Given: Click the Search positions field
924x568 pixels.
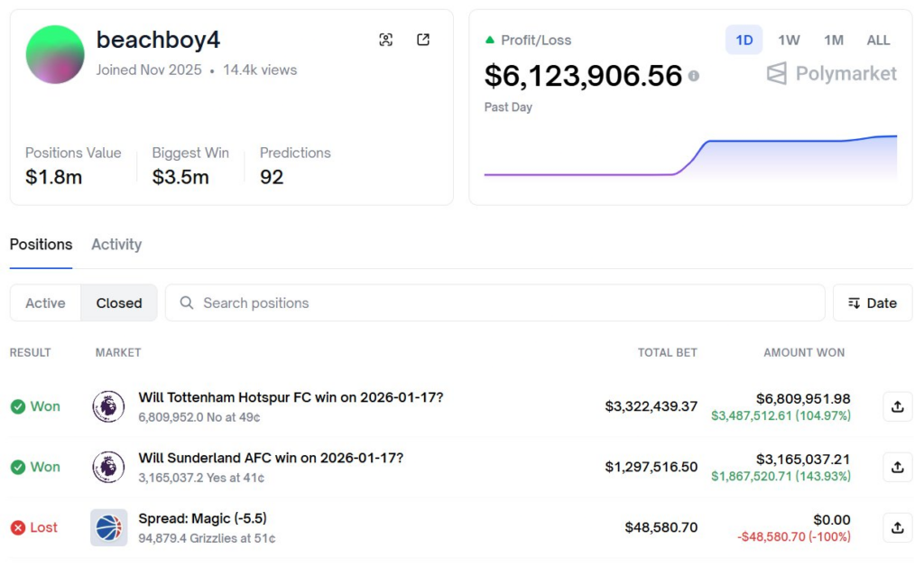Looking at the screenshot, I should click(x=496, y=303).
